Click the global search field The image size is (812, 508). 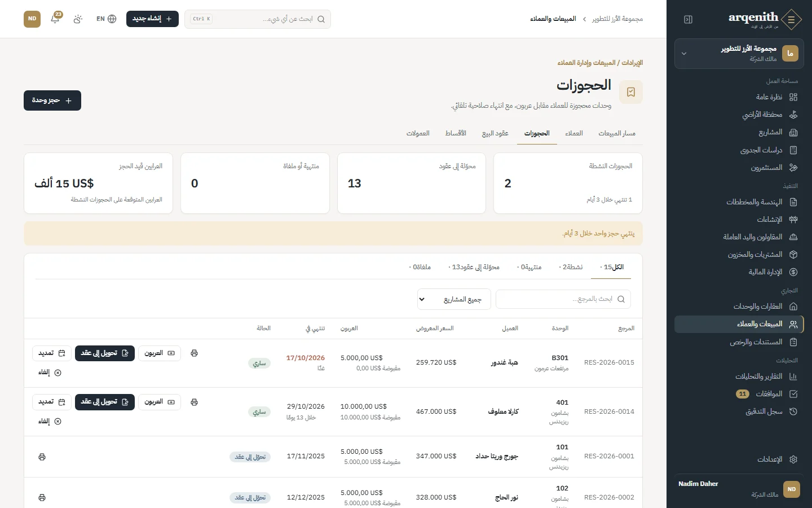(x=258, y=19)
